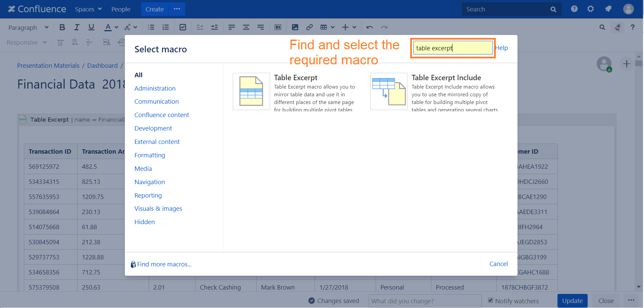
Task: Open the Paragraph style dropdown
Action: pyautogui.click(x=29, y=28)
